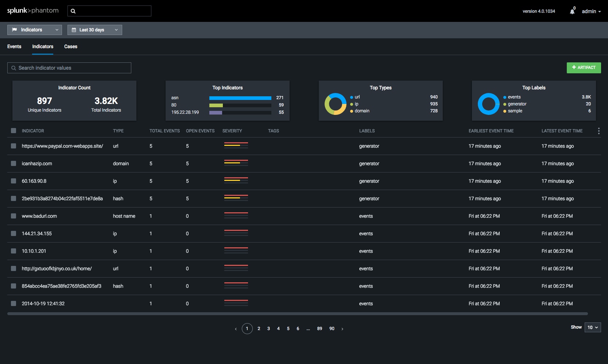Focus the top global search field
The height and width of the screenshot is (364, 608).
109,11
